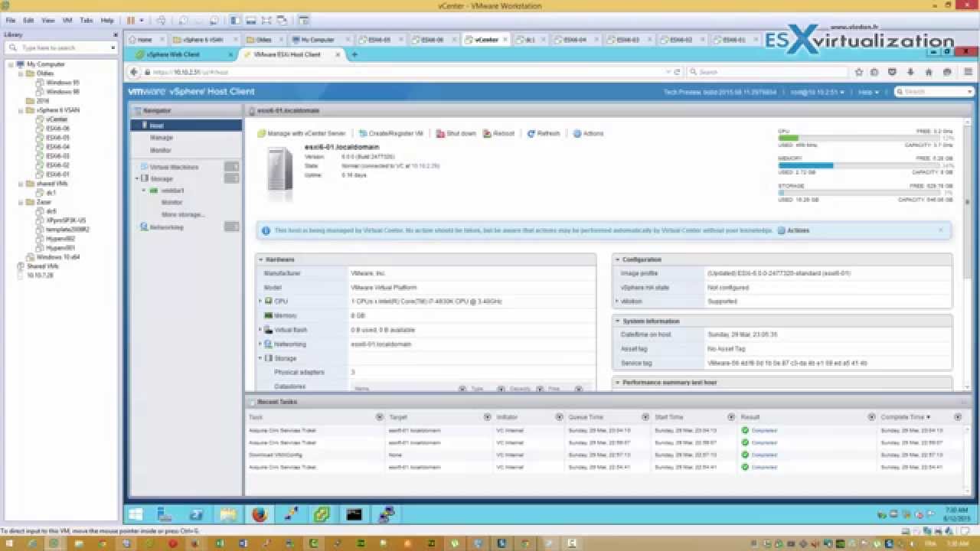
Task: Open the VM menu in VMware Workstation
Action: [x=67, y=21]
